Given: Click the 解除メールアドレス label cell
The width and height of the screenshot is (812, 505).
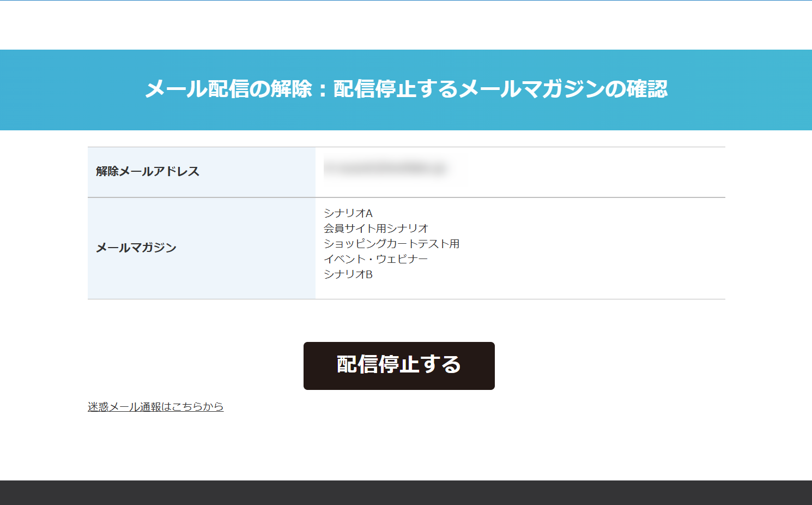Looking at the screenshot, I should coord(202,172).
